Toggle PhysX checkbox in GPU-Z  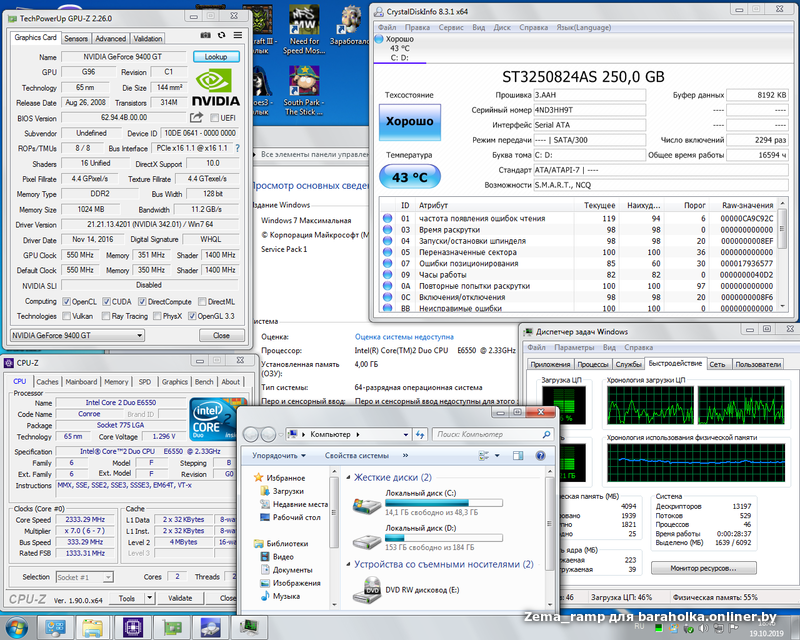[x=157, y=316]
